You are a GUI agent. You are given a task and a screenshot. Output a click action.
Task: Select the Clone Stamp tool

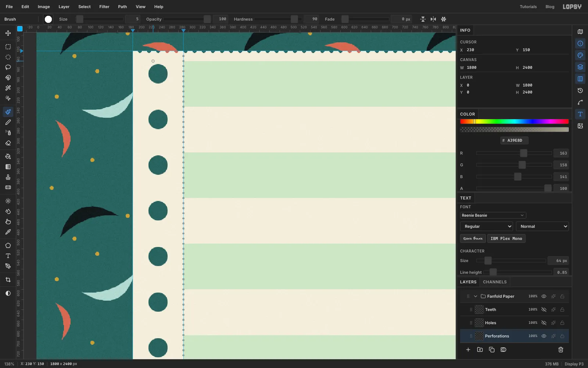8,177
